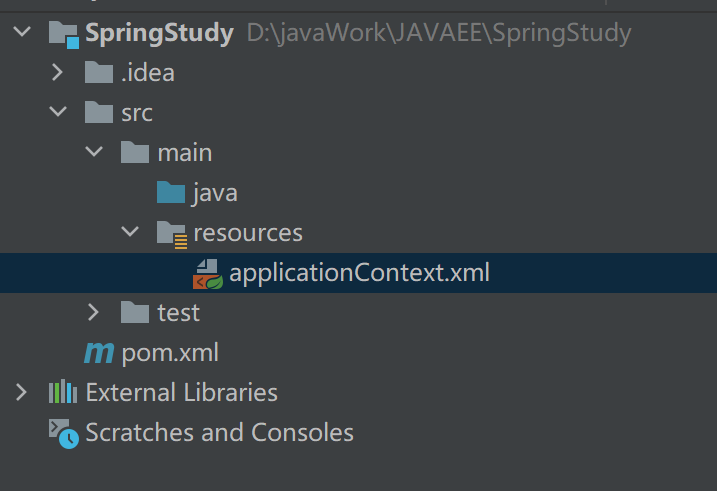Click the External Libraries bar-chart icon
717x491 pixels.
click(63, 392)
